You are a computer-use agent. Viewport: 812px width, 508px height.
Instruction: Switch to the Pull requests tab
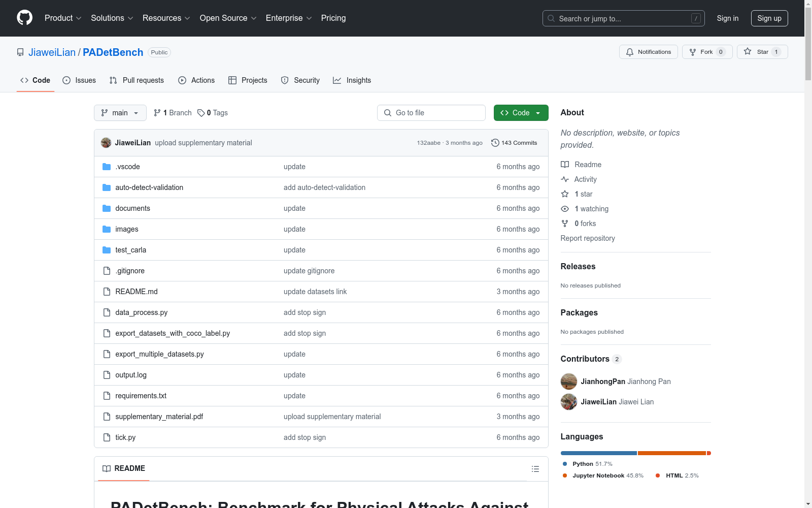[x=137, y=80]
